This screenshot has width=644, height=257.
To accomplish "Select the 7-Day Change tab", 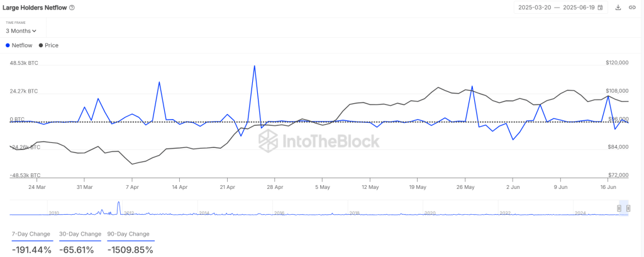I will click(31, 234).
